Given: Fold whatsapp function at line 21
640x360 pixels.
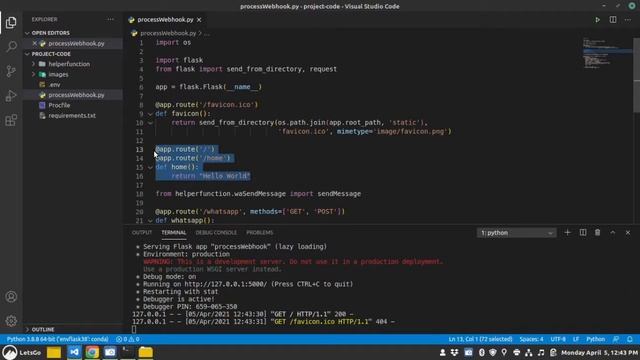Looking at the screenshot, I should click(150, 220).
